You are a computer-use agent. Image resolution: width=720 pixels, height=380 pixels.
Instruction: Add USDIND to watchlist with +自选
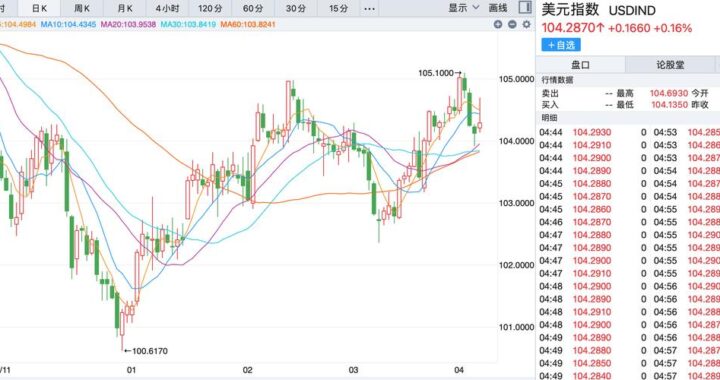(561, 45)
